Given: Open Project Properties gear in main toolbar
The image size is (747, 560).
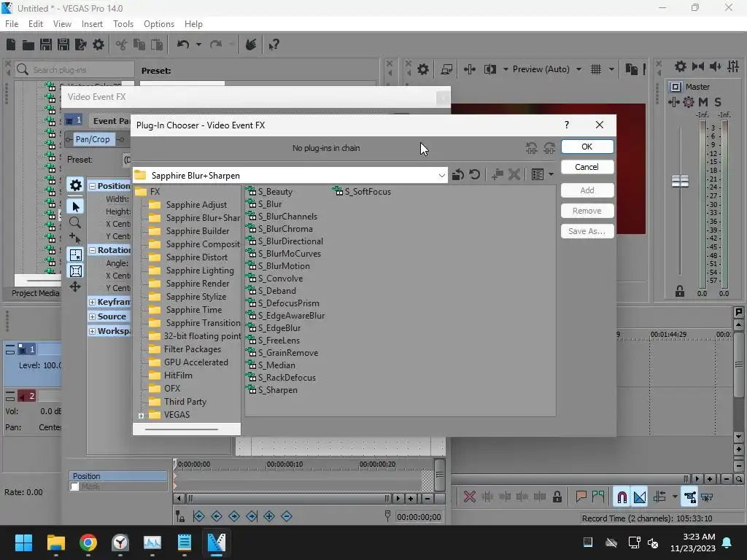Looking at the screenshot, I should [98, 44].
